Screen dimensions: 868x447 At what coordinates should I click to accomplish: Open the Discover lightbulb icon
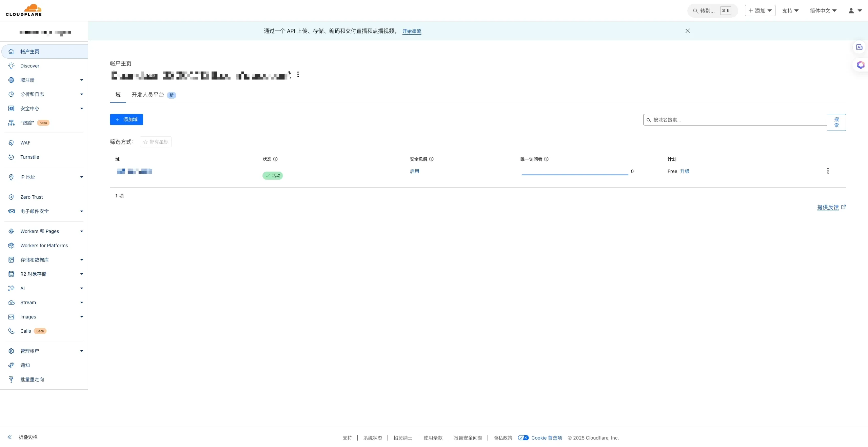pos(11,66)
